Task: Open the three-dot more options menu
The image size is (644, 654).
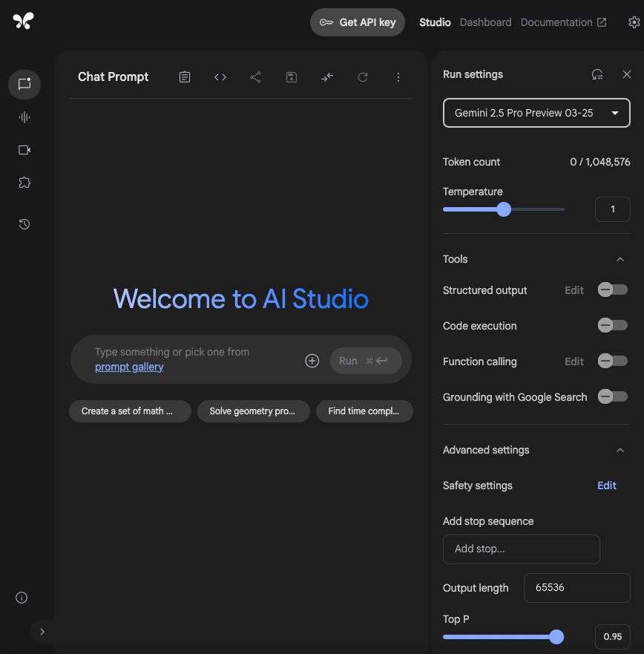Action: click(398, 77)
